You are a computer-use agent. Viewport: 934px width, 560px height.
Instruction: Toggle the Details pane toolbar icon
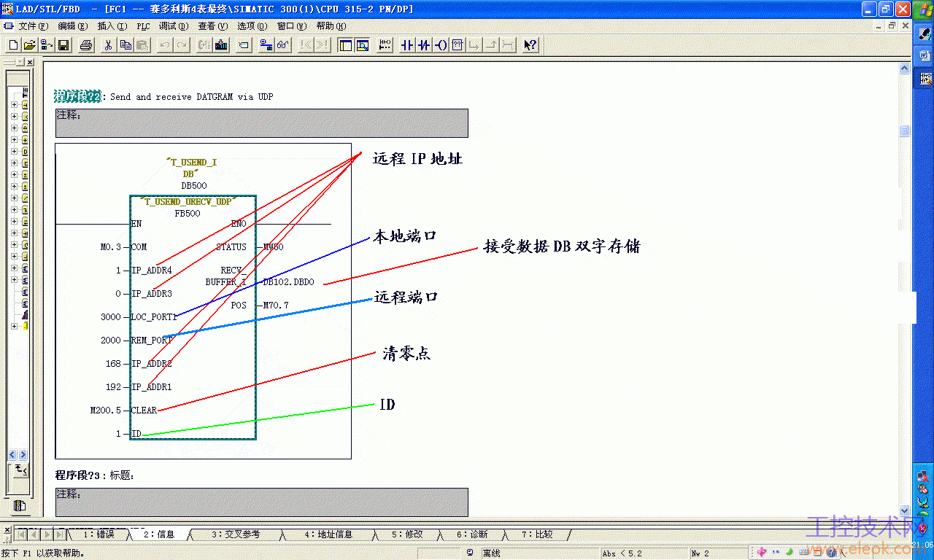[x=362, y=45]
